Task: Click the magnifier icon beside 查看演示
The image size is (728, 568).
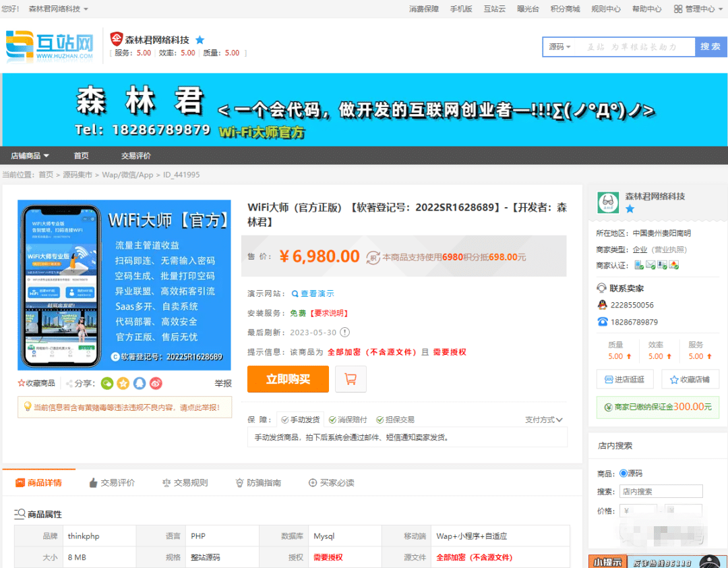Action: [x=295, y=293]
